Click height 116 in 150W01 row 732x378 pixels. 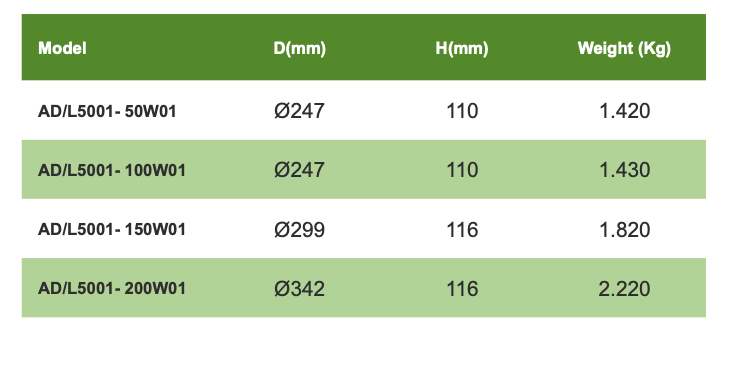coord(462,230)
